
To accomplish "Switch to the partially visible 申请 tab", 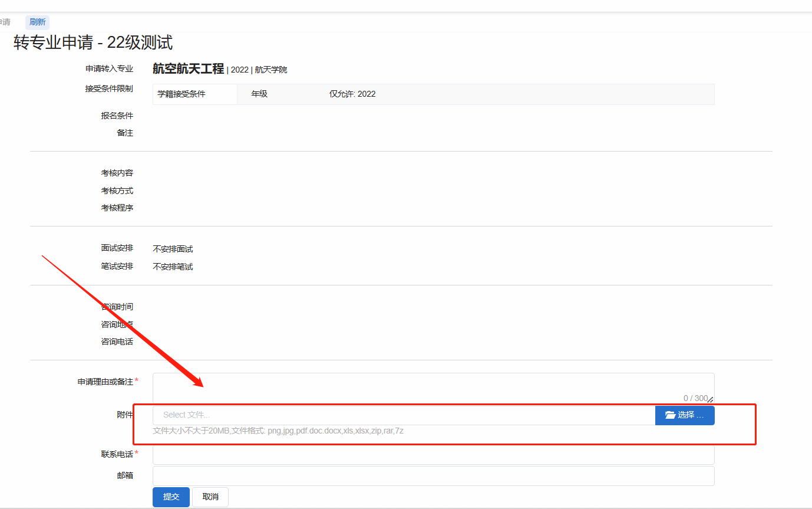I will pos(5,22).
